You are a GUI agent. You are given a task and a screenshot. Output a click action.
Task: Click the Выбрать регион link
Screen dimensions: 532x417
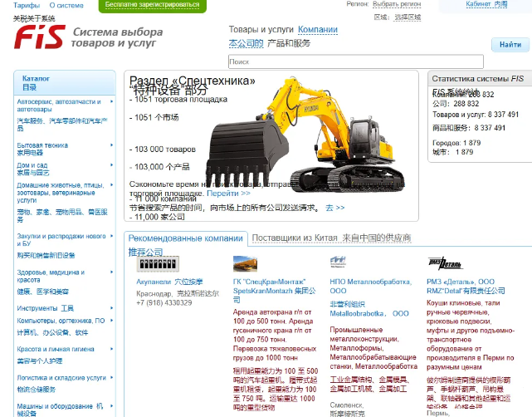(x=396, y=4)
